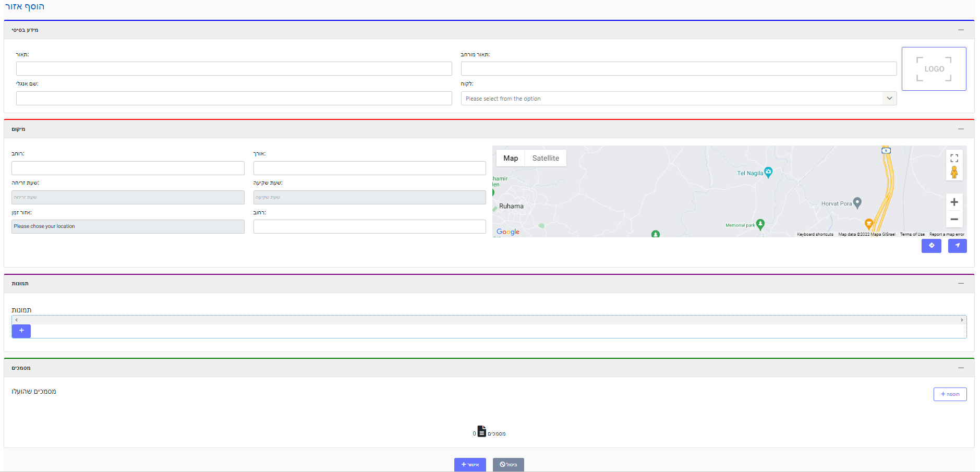Click the 'Please chose your location' field
This screenshot has width=980, height=472.
(x=128, y=226)
